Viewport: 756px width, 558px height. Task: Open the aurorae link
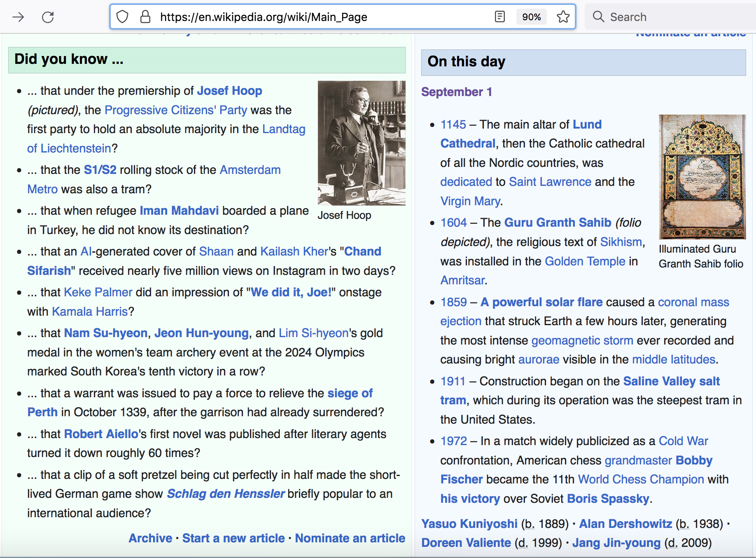pos(539,359)
